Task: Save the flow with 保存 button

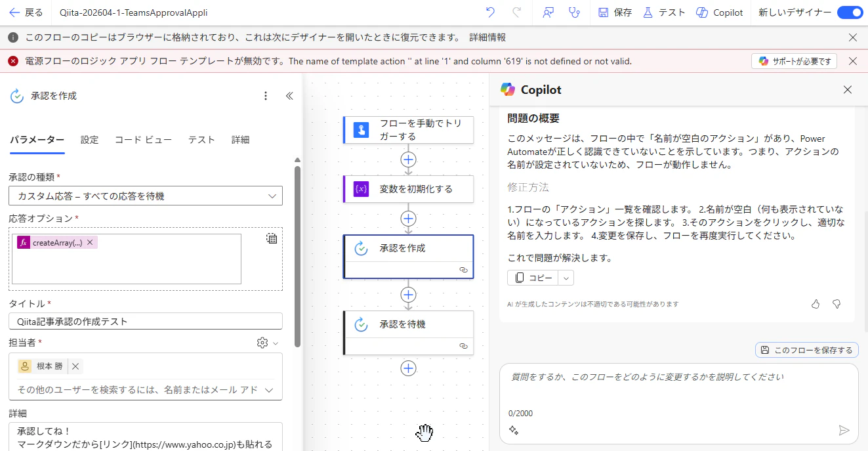Action: click(x=615, y=12)
